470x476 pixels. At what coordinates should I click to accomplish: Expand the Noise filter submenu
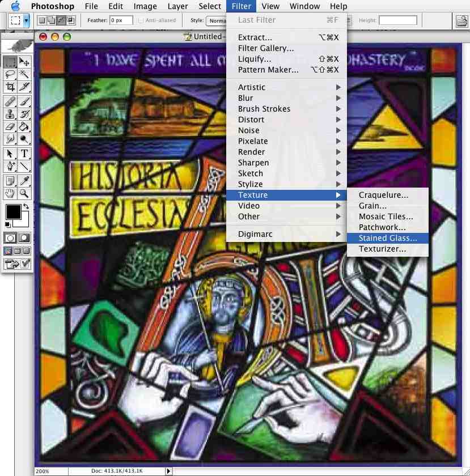(286, 130)
